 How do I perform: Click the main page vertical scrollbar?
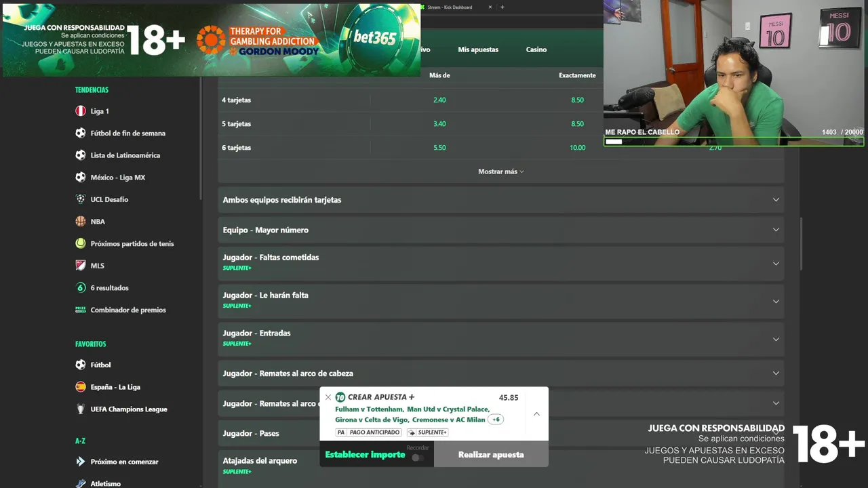(802, 244)
